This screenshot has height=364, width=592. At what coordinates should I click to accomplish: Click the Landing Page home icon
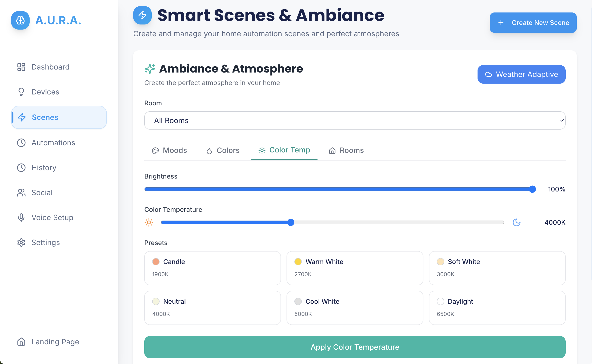(x=21, y=342)
